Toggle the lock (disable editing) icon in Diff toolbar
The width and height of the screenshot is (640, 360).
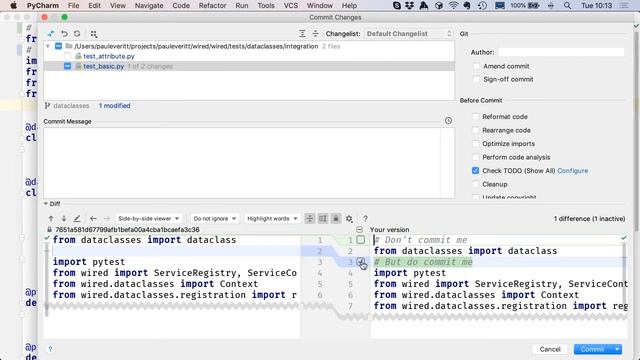(336, 219)
